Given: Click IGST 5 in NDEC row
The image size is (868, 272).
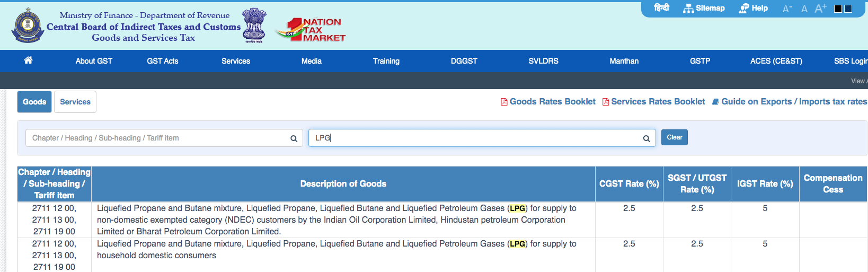Looking at the screenshot, I should [765, 208].
